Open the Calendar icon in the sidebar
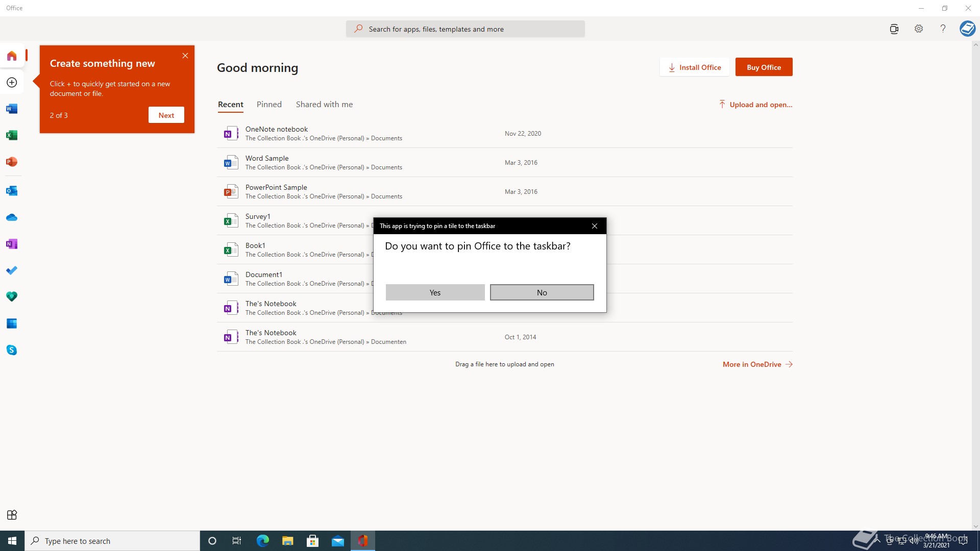Image resolution: width=980 pixels, height=551 pixels. click(x=12, y=323)
